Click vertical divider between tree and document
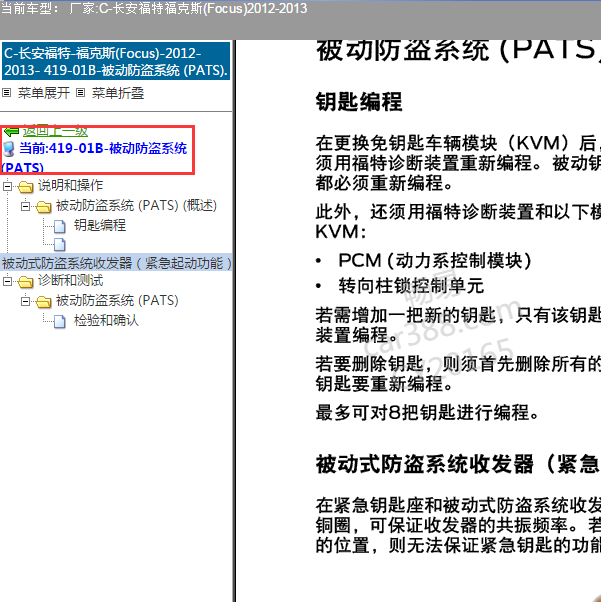 [x=234, y=321]
